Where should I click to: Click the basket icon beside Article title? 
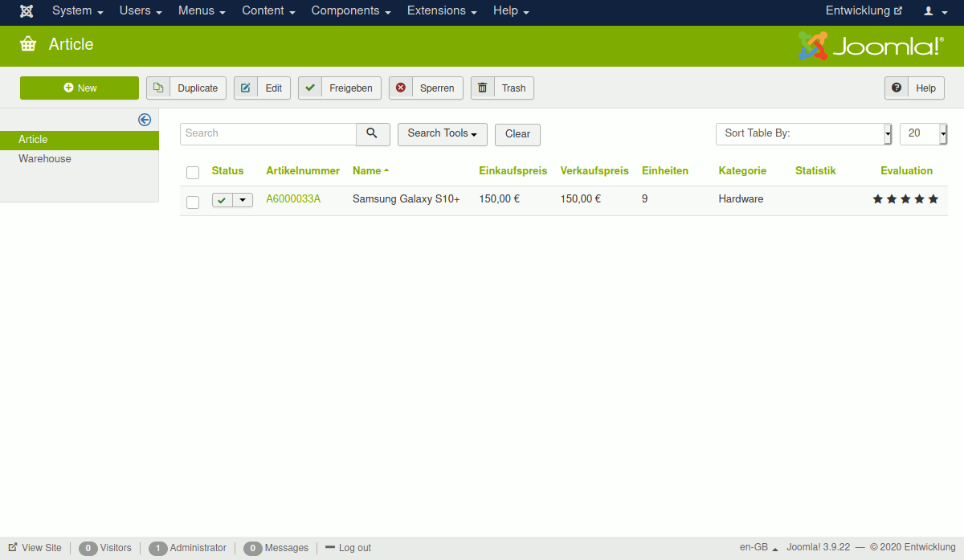coord(28,44)
